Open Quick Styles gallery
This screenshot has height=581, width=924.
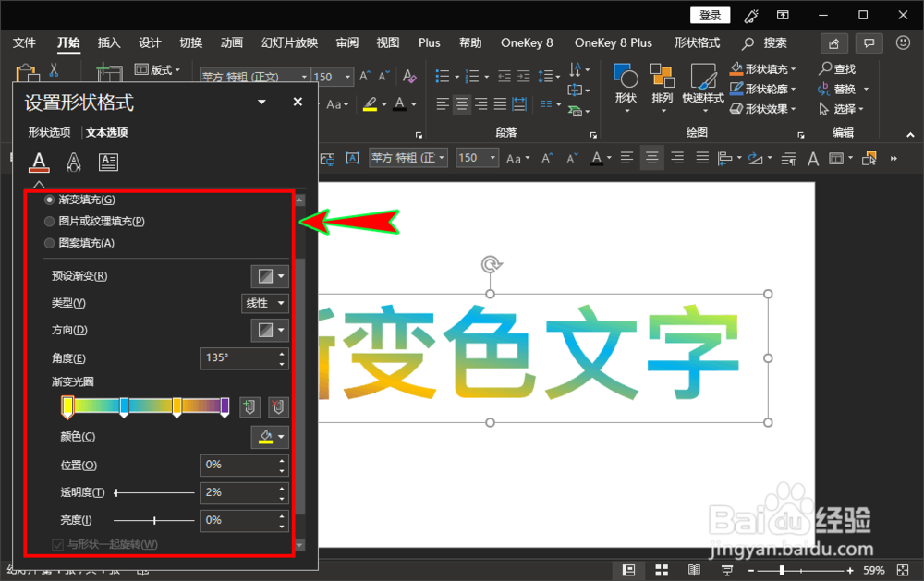coord(703,78)
